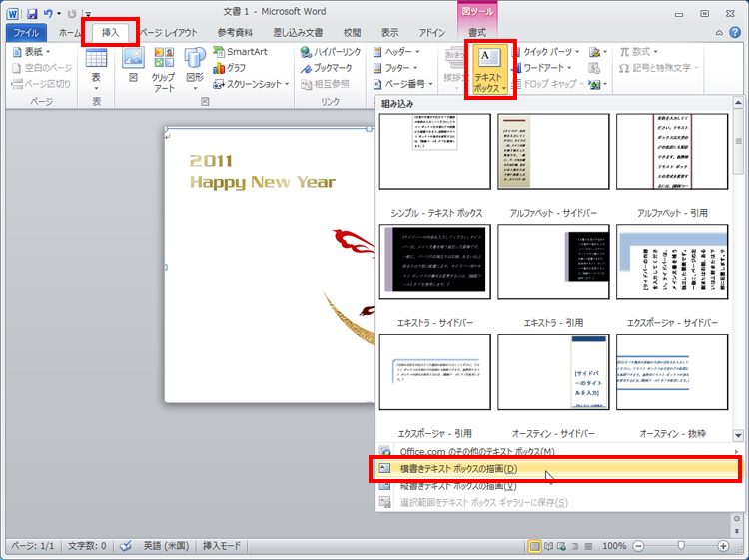749x560 pixels.
Task: Switch to the 差し込み文書 tab
Action: pos(298,33)
